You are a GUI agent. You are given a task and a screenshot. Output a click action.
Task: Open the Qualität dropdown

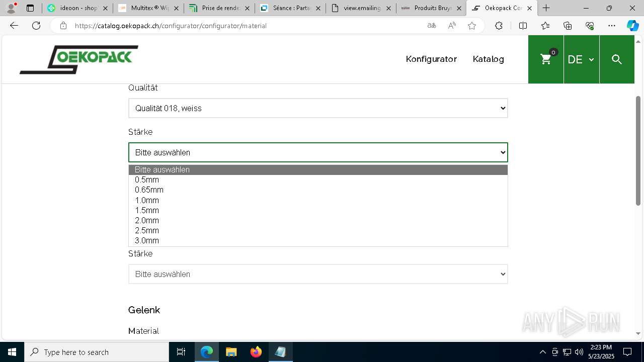[318, 108]
